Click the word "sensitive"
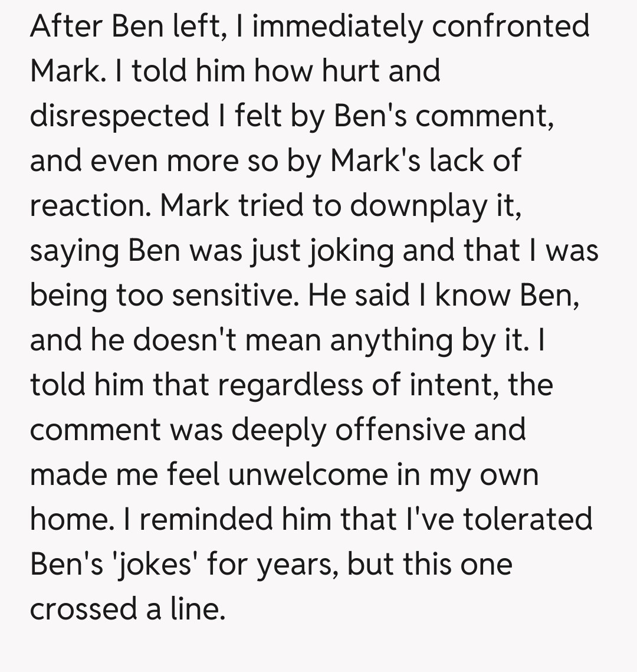The width and height of the screenshot is (637, 672). tap(232, 295)
